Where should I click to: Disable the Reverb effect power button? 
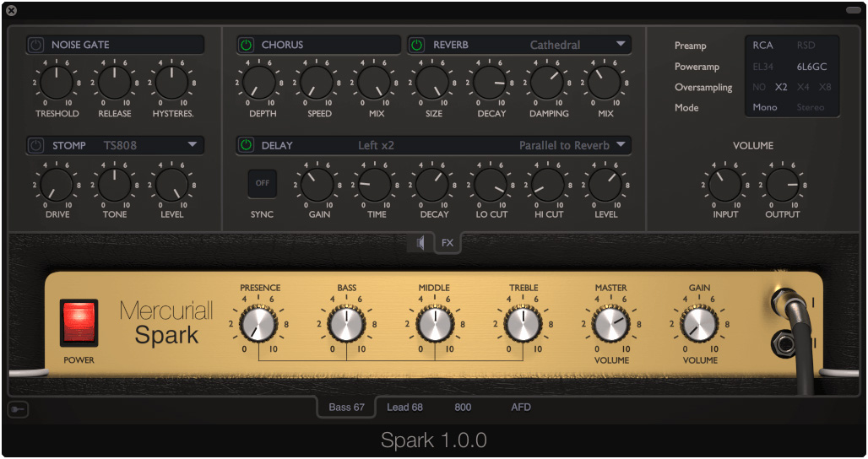pyautogui.click(x=417, y=45)
